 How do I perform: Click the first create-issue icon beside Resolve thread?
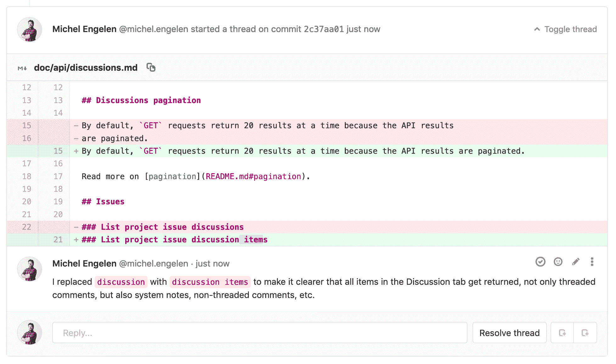point(562,333)
